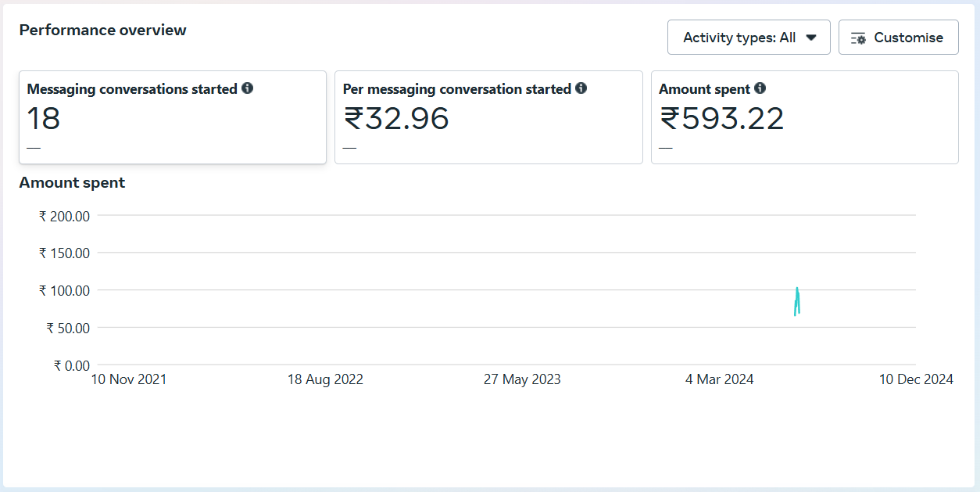
Task: Select the Per messaging conversation started card
Action: click(488, 117)
